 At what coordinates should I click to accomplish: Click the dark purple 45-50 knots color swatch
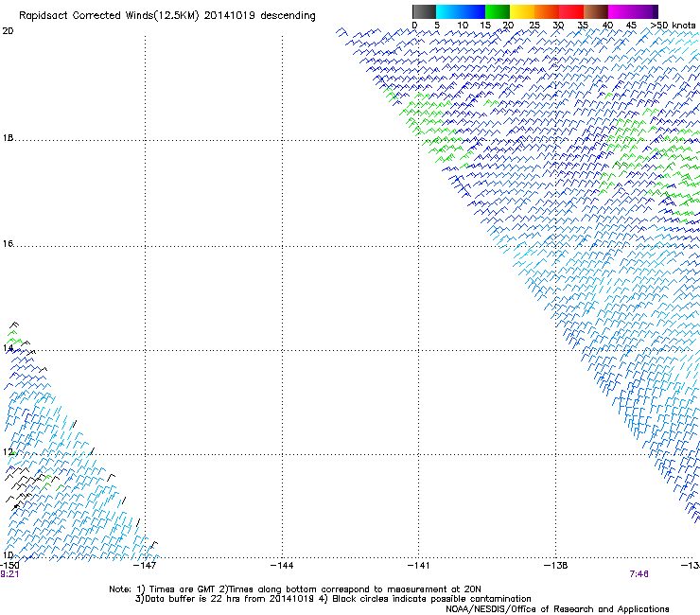(x=645, y=11)
